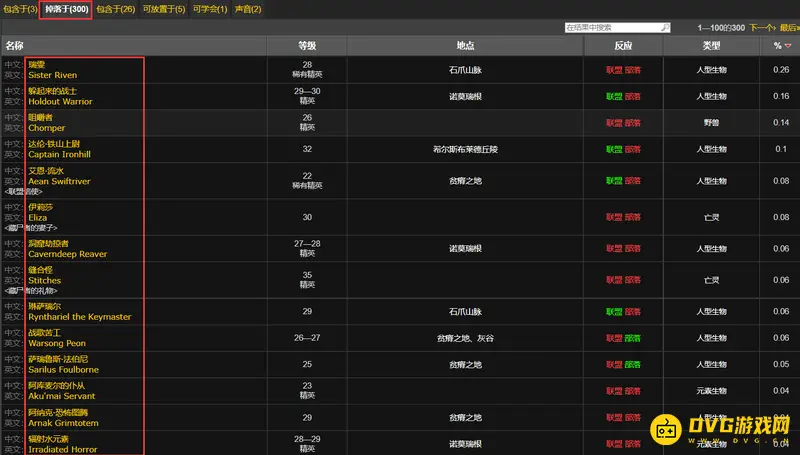800x455 pixels.
Task: Open the 可放置于(5) tab
Action: (164, 9)
